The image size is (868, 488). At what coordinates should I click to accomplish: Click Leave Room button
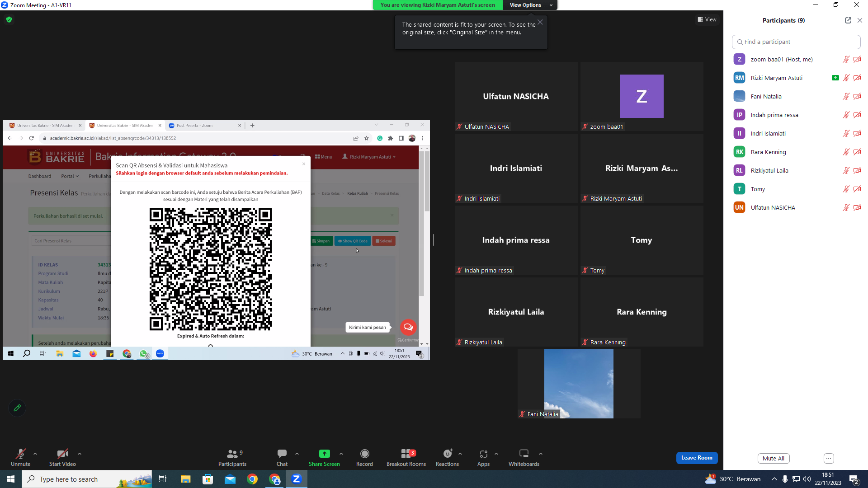point(697,458)
